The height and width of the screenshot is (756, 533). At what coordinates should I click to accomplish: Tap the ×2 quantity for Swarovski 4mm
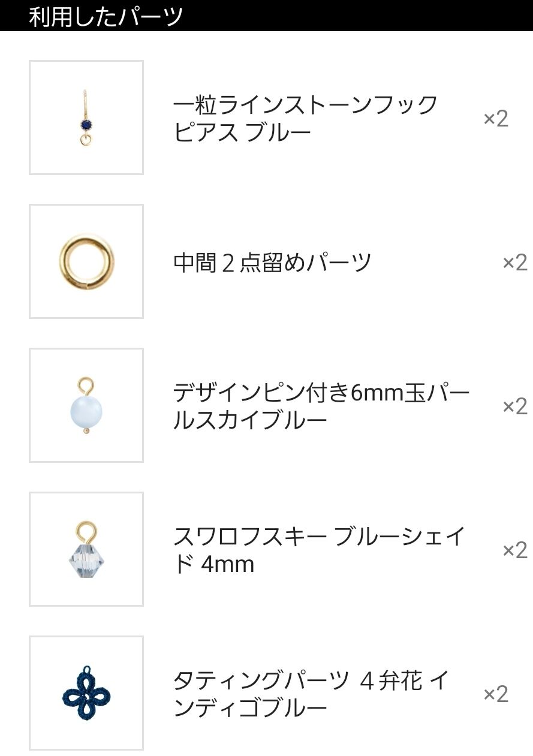[x=514, y=550]
